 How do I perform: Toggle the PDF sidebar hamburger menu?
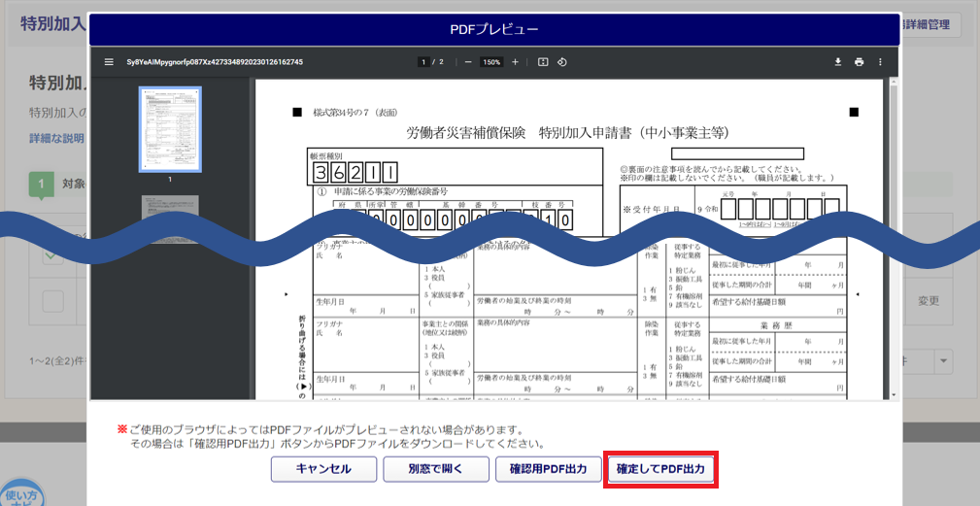(109, 62)
